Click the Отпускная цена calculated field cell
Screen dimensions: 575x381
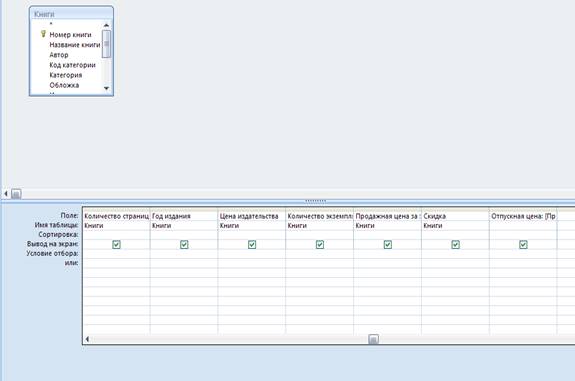[523, 216]
